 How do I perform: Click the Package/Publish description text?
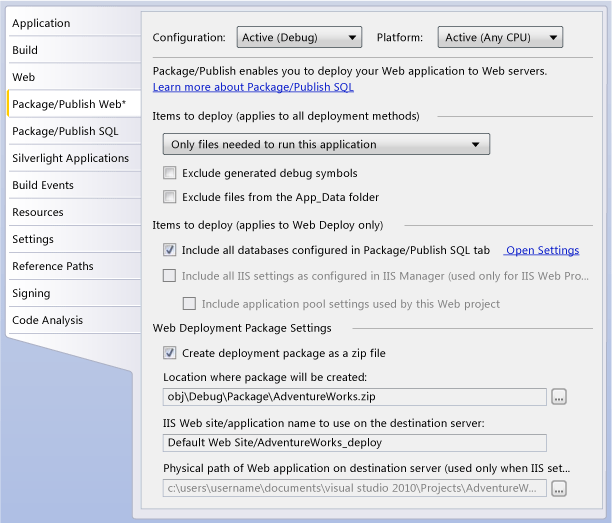[350, 71]
